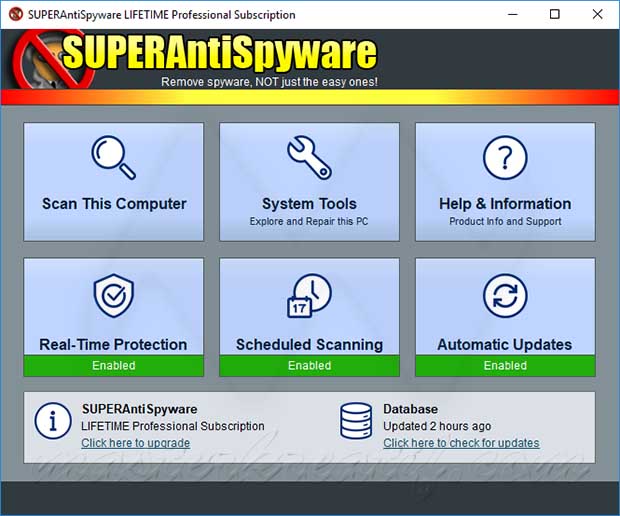Image resolution: width=620 pixels, height=516 pixels.
Task: Click the 'Database' heading
Action: pos(410,409)
